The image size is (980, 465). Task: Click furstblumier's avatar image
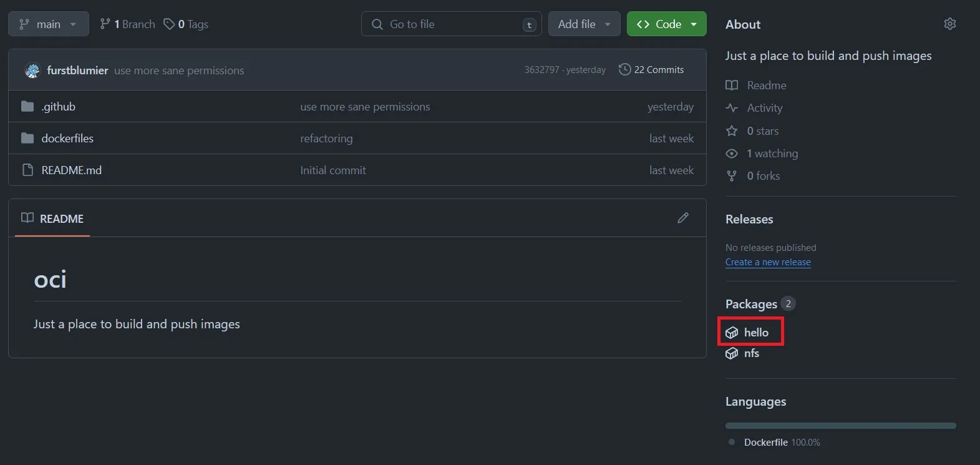click(x=32, y=71)
